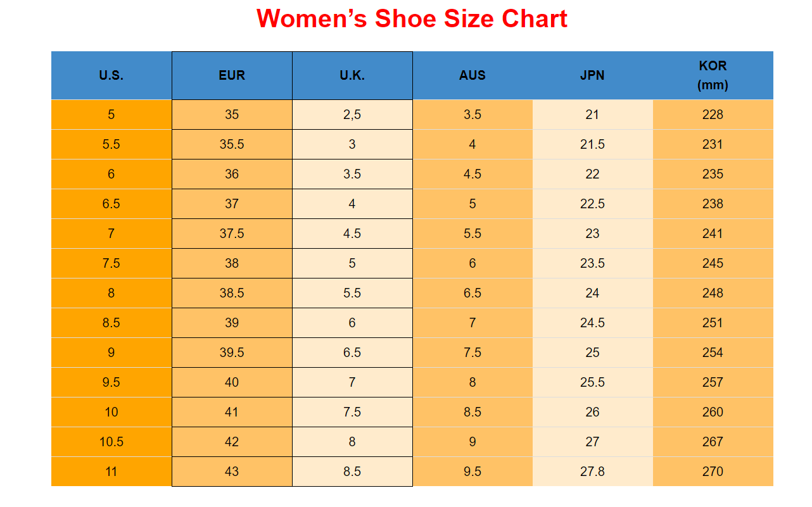Click the EUR cell showing 43
The width and height of the screenshot is (812, 507).
[232, 472]
